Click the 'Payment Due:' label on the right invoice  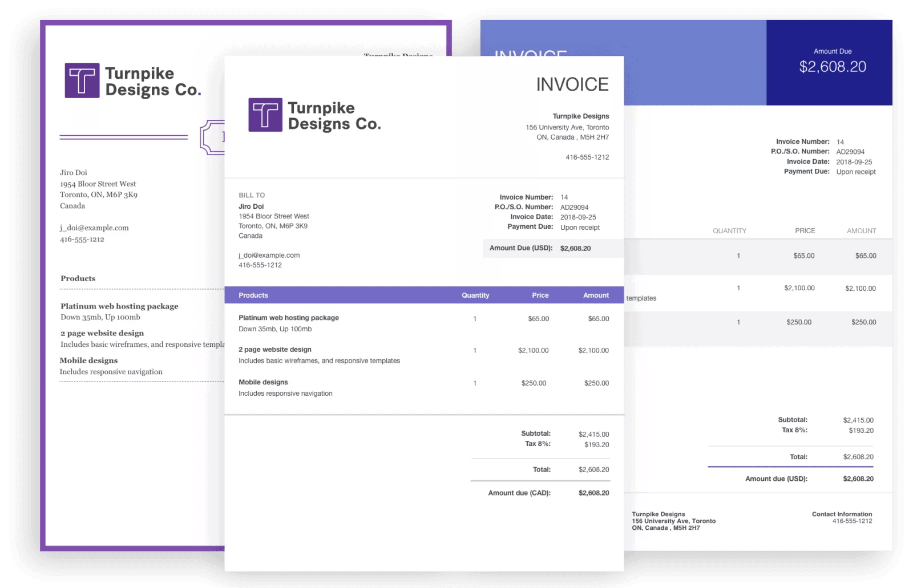(807, 172)
